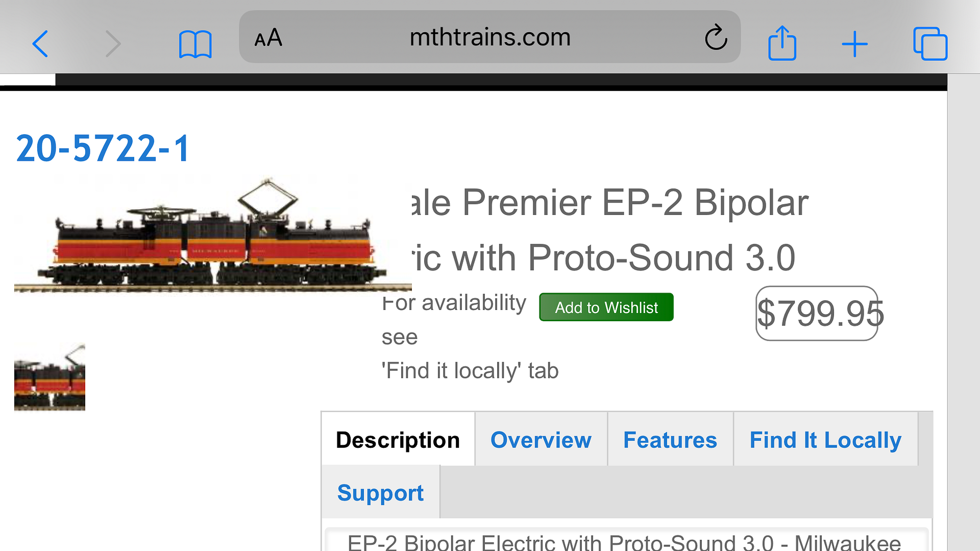Open the AA text size menu

tap(268, 38)
